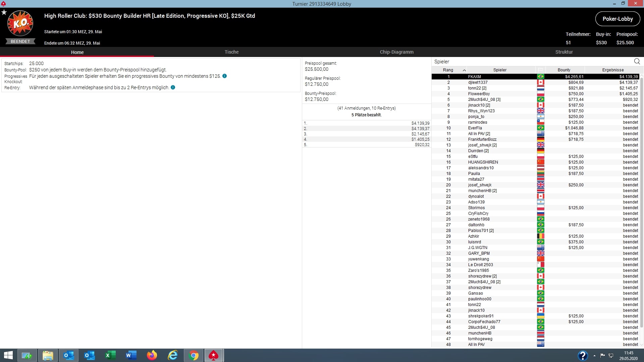
Task: Sort players by Rang column
Action: point(448,70)
